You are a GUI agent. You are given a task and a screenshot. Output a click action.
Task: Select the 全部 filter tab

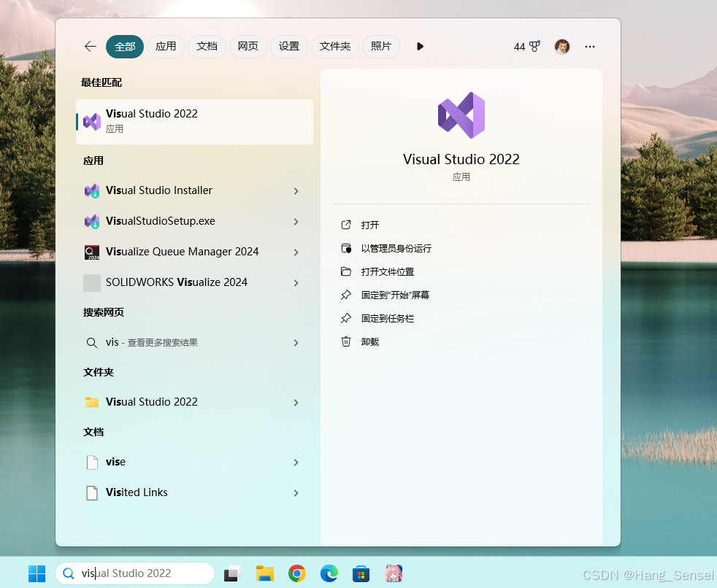(x=125, y=47)
